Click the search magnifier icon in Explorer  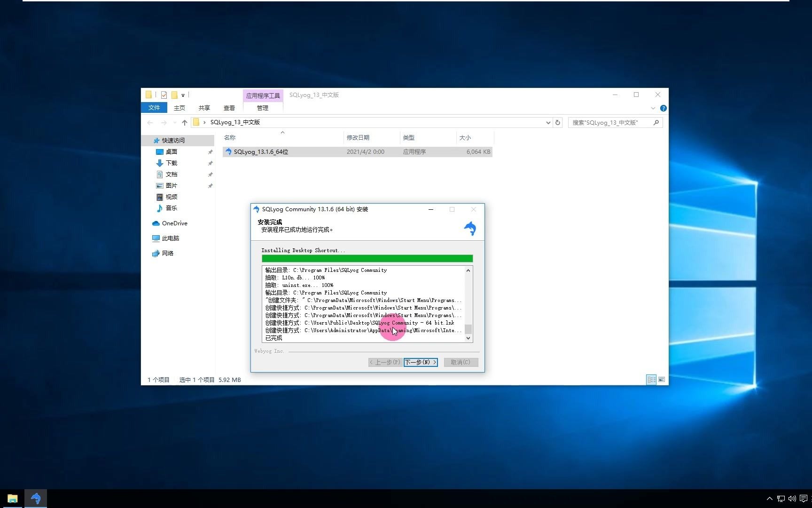[656, 122]
